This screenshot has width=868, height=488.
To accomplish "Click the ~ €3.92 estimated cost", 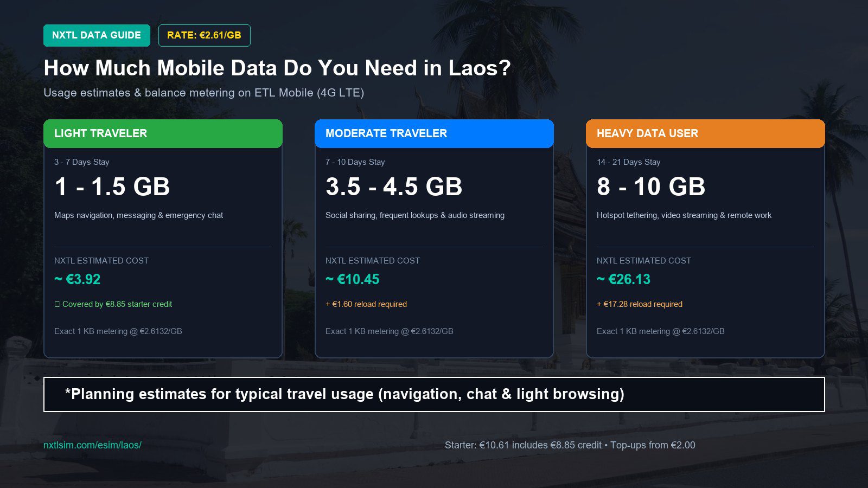I will [x=78, y=279].
